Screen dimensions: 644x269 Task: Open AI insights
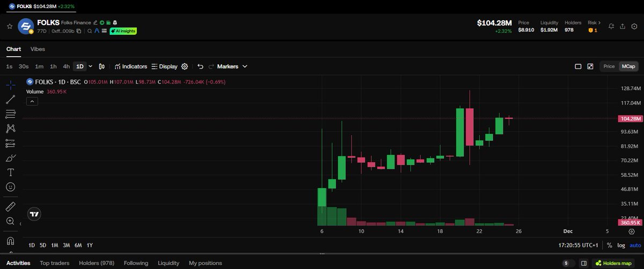pyautogui.click(x=123, y=31)
